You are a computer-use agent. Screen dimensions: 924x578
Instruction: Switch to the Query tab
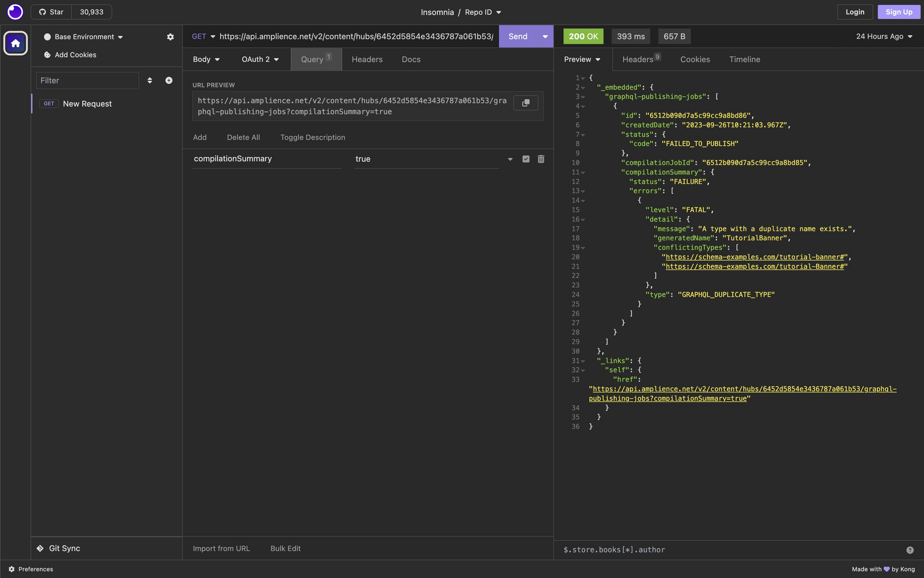point(316,60)
